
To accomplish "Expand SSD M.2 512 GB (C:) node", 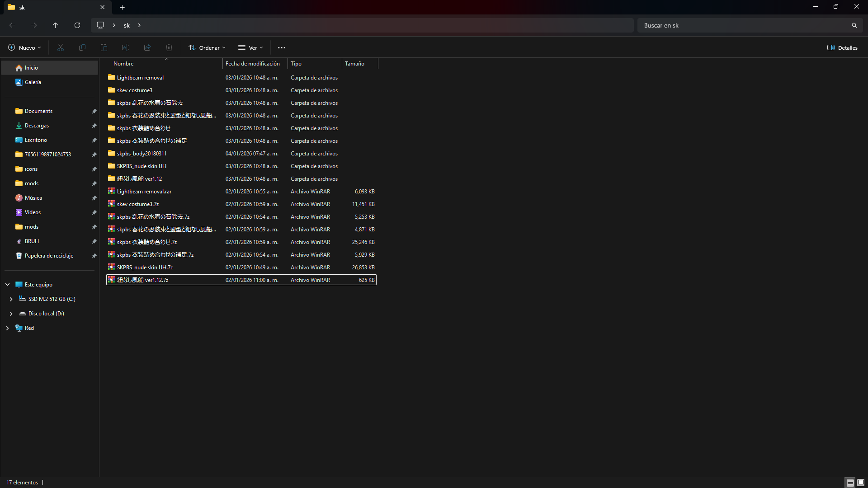I will click(11, 299).
